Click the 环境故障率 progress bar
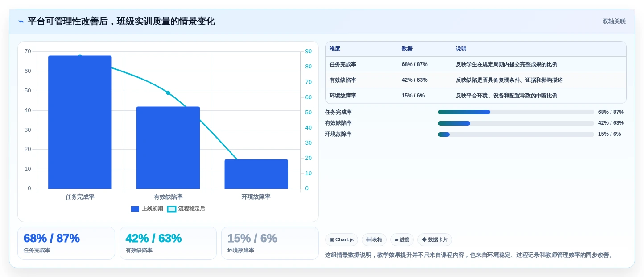Screen dimensions: 644x277 coord(516,134)
